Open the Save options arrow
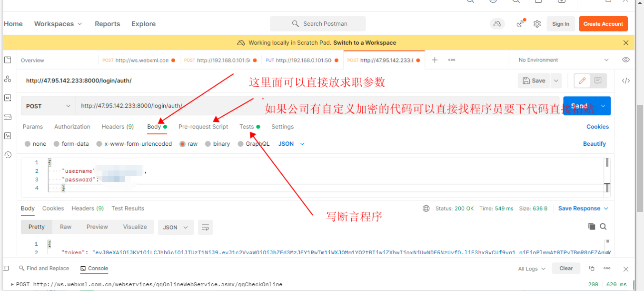644x291 pixels. 556,81
